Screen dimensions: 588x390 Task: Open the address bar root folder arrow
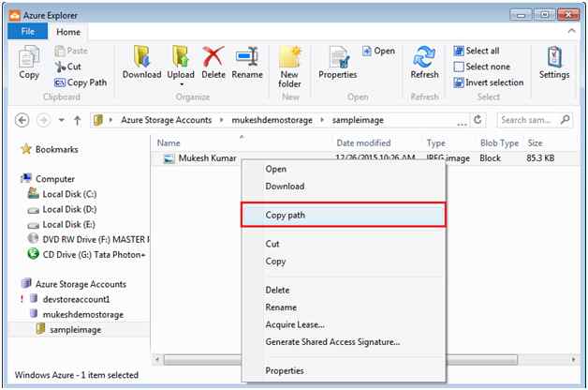110,120
